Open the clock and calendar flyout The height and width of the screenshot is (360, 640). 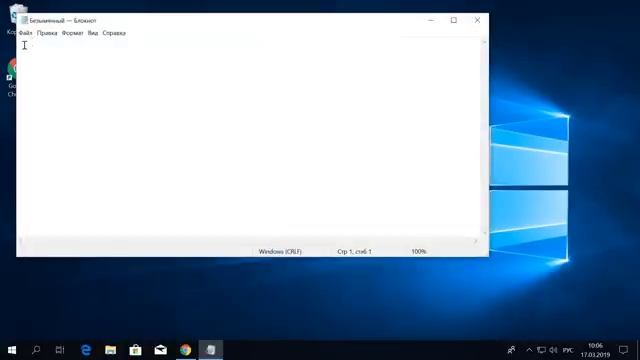[595, 350]
